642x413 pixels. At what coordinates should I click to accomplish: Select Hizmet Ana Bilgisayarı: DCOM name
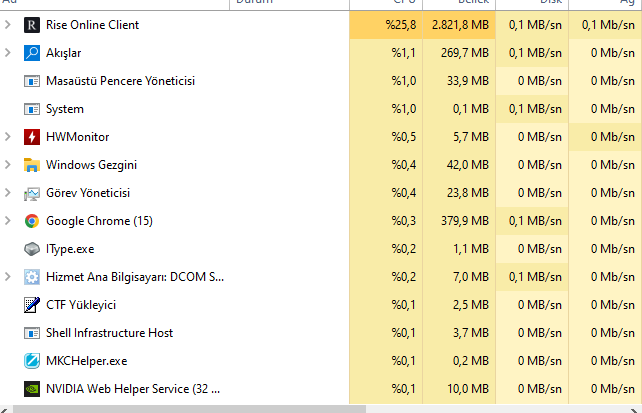(135, 277)
